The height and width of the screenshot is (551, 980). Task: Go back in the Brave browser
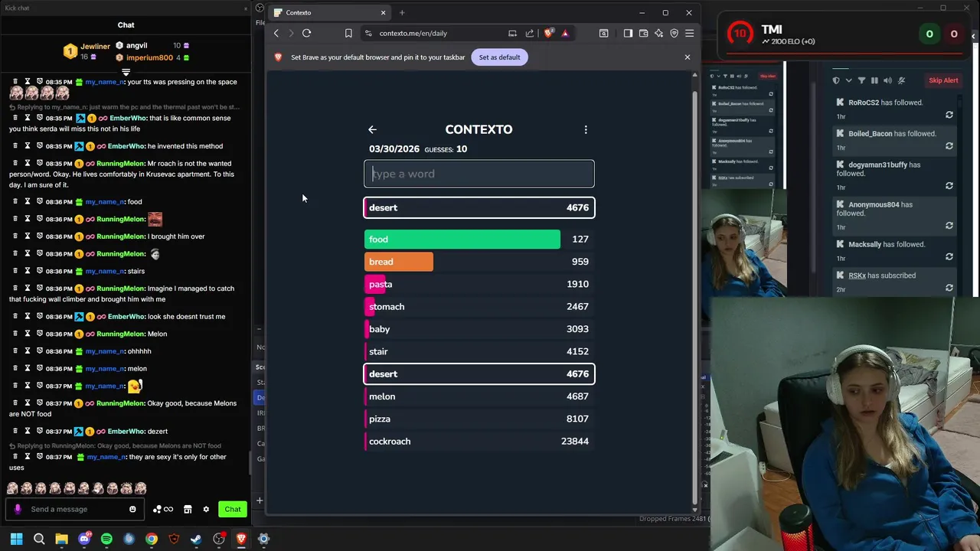coord(276,33)
